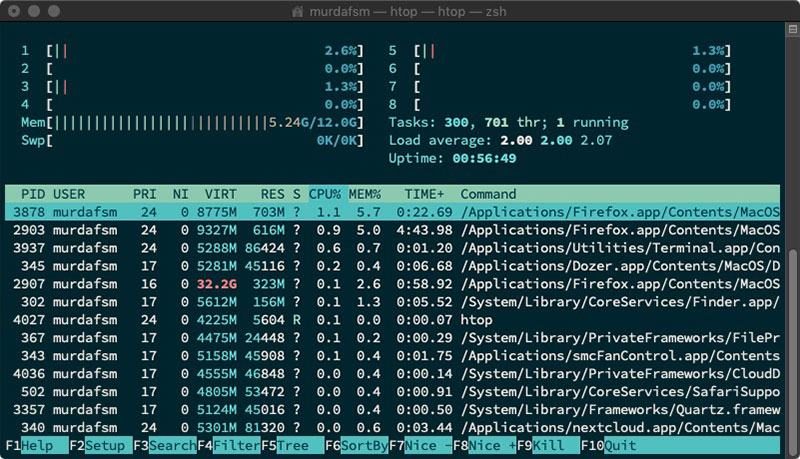Sort by the MEM% column header
The image size is (800, 459).
(365, 194)
